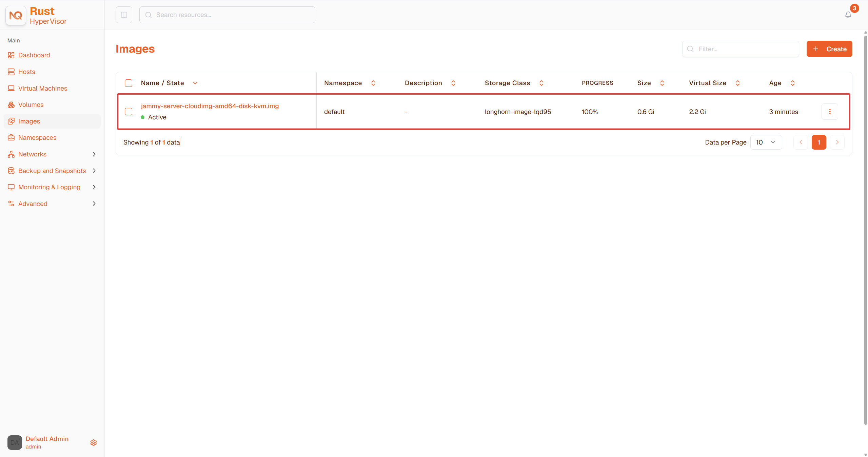Viewport: 868px width, 457px height.
Task: Click the Virtual Machines laptop icon
Action: point(11,88)
